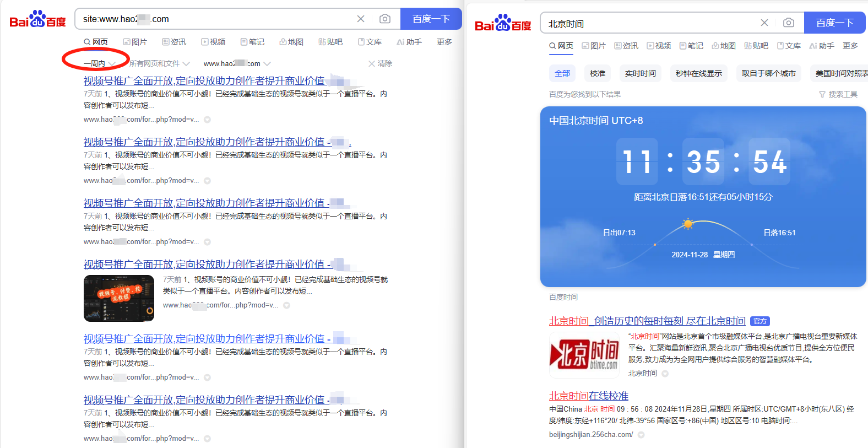Select the 全部 filter chip

[x=562, y=73]
